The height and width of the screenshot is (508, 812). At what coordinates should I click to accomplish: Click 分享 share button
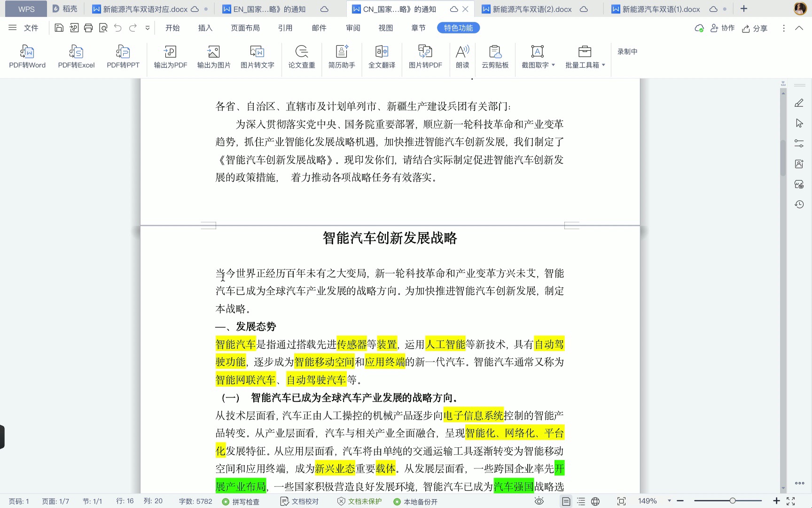point(755,28)
